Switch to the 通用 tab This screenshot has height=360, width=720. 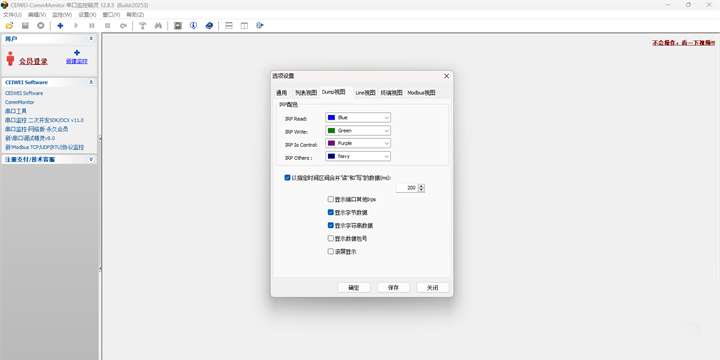pyautogui.click(x=281, y=93)
